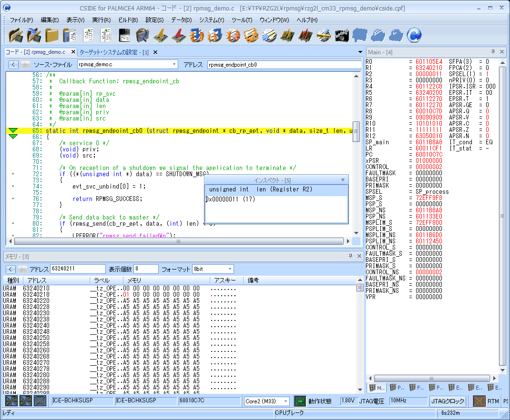Click the floppy-disk save toolbar icon

pos(124,35)
